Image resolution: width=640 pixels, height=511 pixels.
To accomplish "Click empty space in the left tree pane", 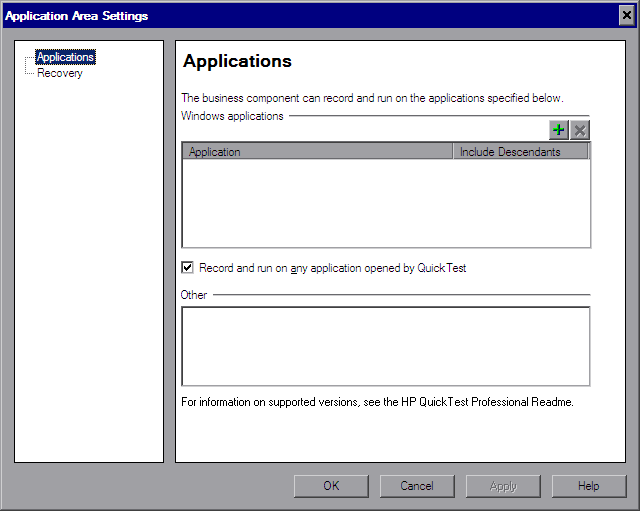I will tap(89, 280).
